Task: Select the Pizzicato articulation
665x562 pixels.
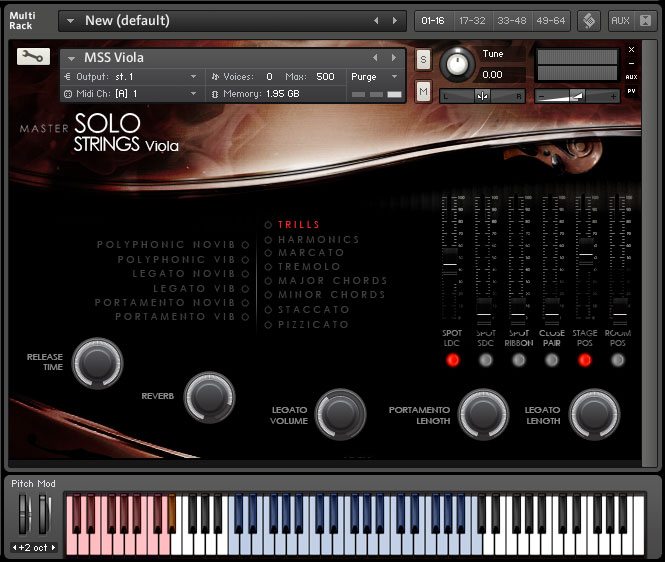Action: (313, 325)
